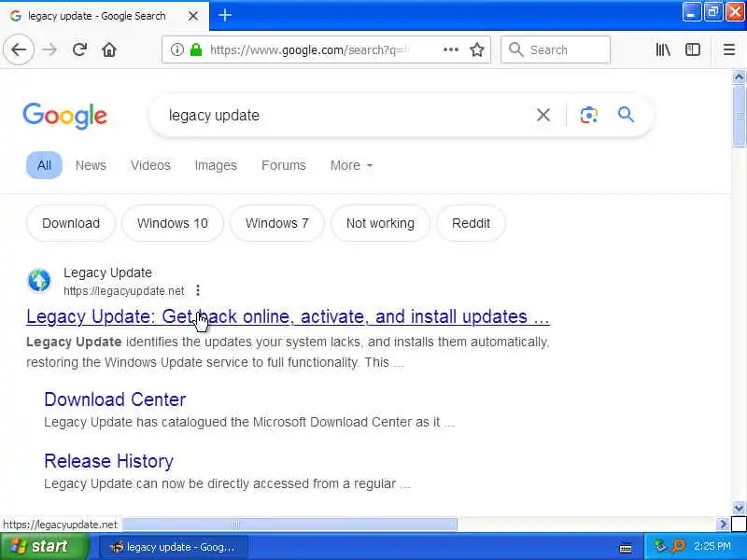Viewport: 747px width, 560px height.
Task: Select the All search tab
Action: tap(44, 165)
